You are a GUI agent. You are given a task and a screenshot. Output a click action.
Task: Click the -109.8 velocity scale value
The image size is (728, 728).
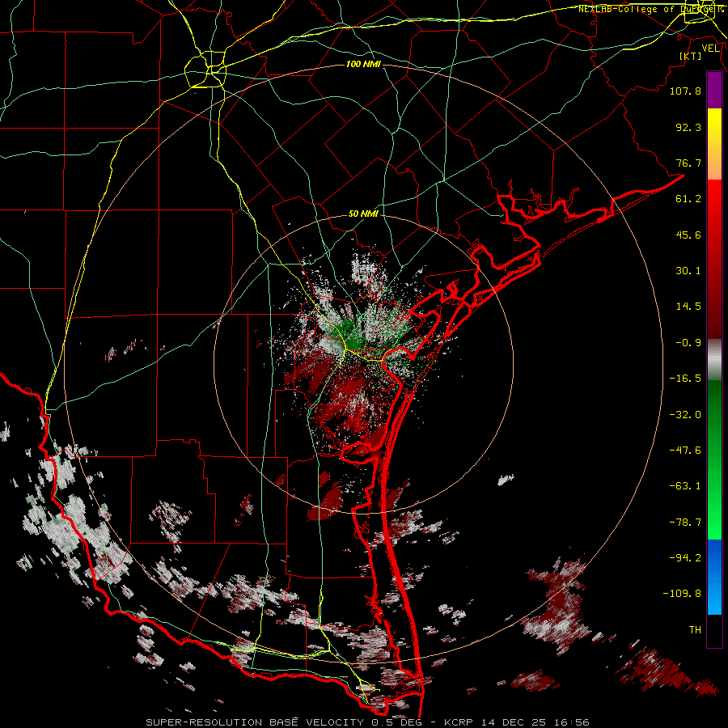682,594
